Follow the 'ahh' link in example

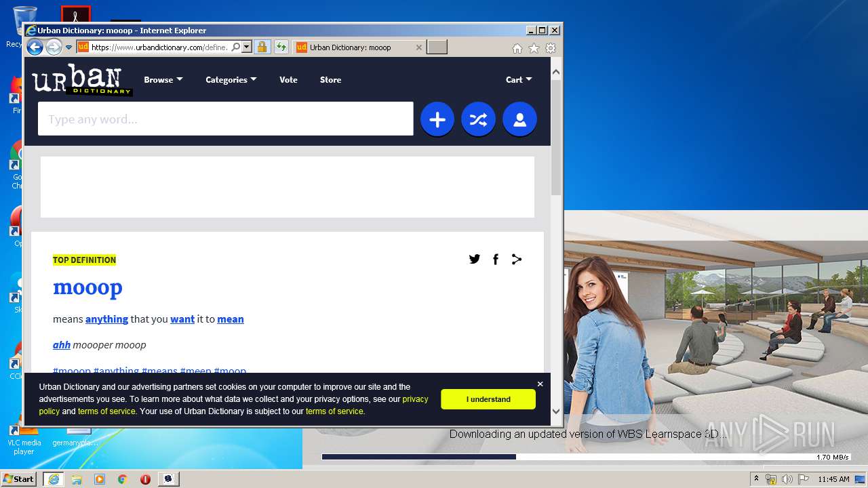[62, 344]
